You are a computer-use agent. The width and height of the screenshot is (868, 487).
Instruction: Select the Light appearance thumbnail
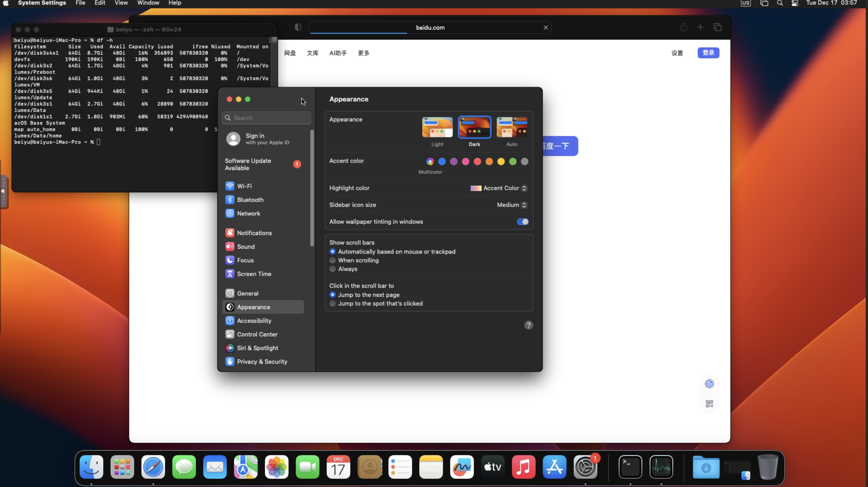pos(437,128)
